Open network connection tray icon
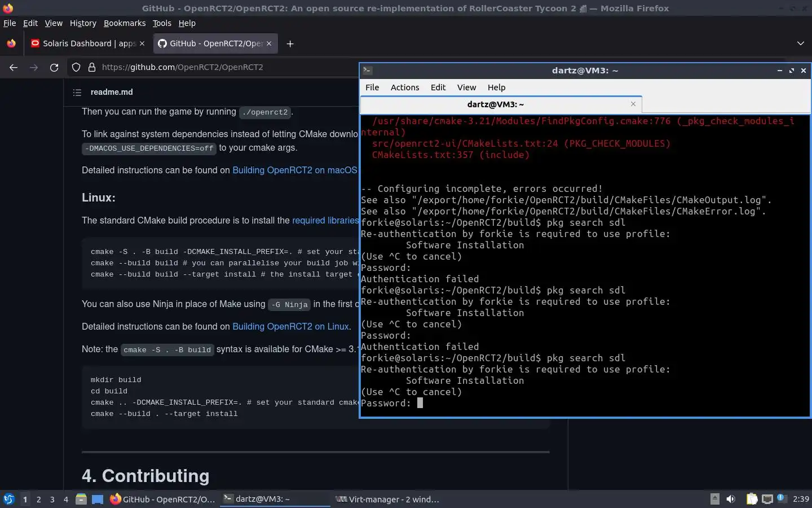812x508 pixels. (767, 499)
